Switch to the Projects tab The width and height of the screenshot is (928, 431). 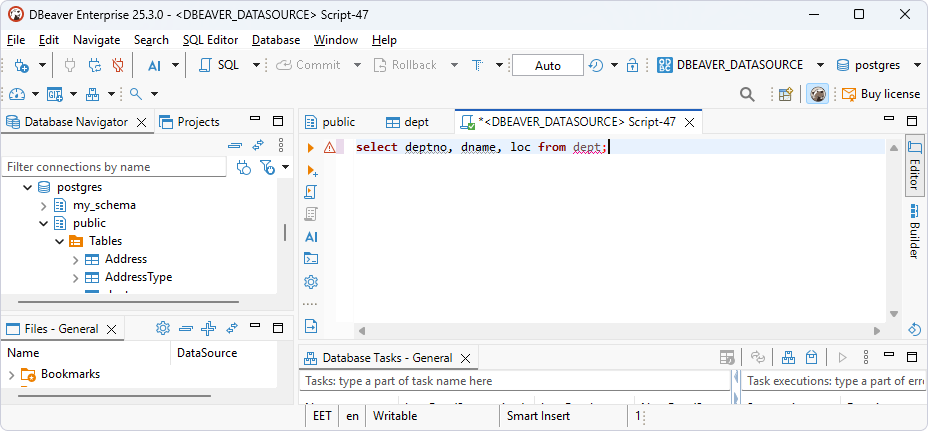pyautogui.click(x=189, y=122)
